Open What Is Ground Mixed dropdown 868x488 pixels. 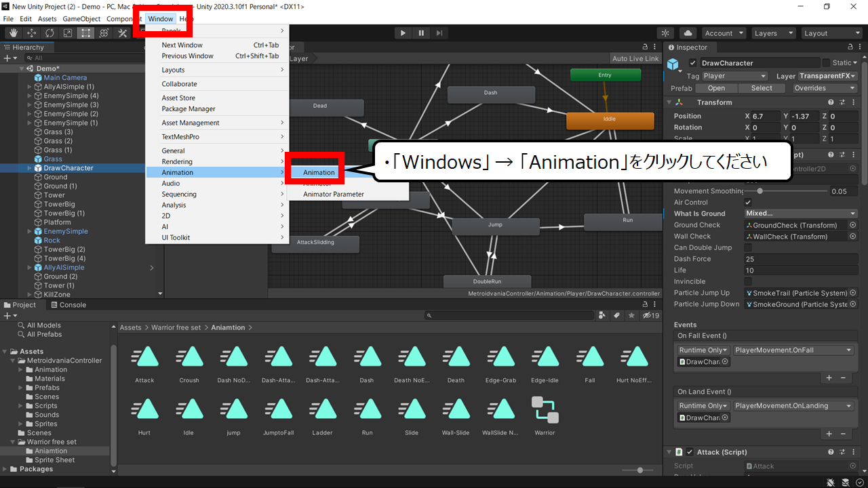(x=801, y=213)
